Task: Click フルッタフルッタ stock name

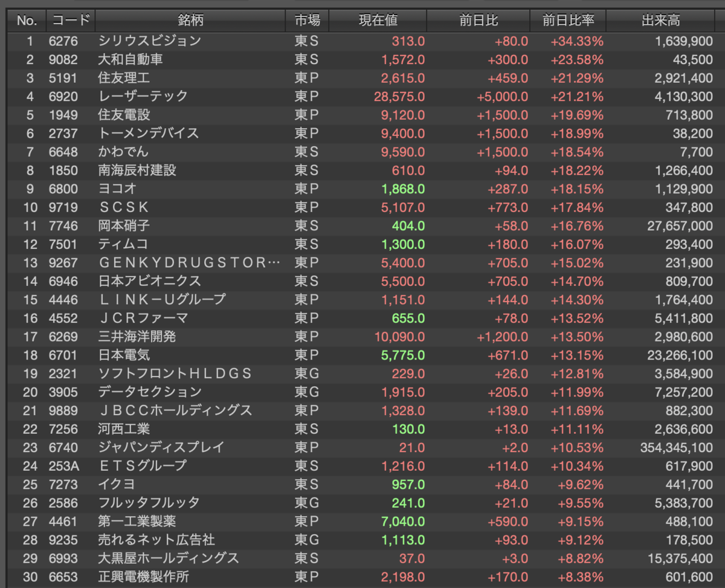Action: tap(149, 502)
